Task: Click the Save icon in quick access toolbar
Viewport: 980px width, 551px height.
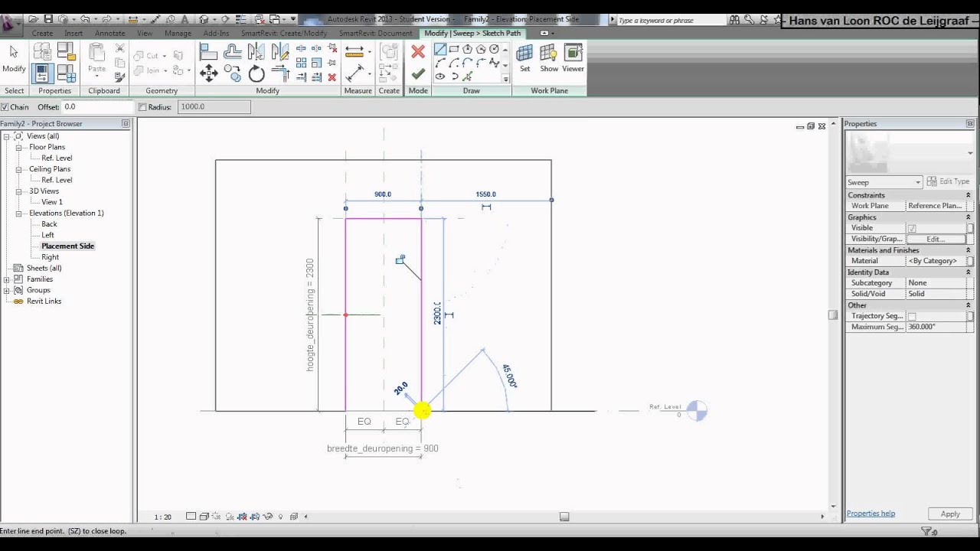Action: pos(48,19)
